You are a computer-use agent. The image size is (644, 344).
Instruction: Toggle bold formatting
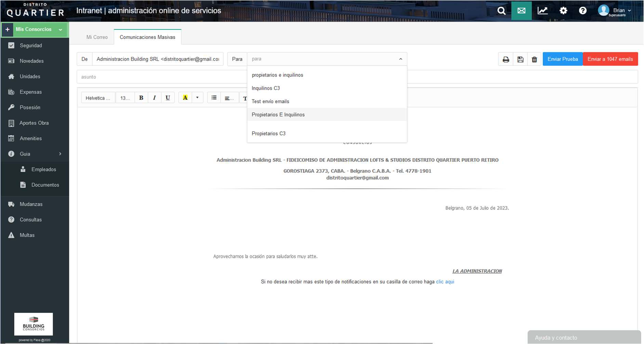141,98
